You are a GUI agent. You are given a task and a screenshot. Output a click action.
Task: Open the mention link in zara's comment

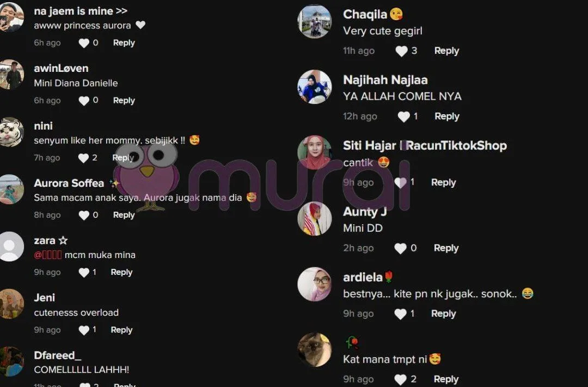(47, 255)
